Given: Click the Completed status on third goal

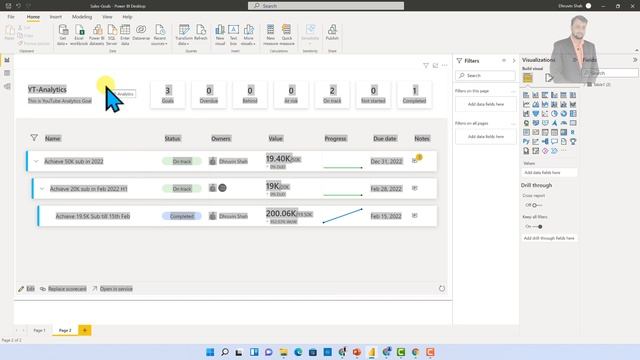Looking at the screenshot, I should [182, 216].
